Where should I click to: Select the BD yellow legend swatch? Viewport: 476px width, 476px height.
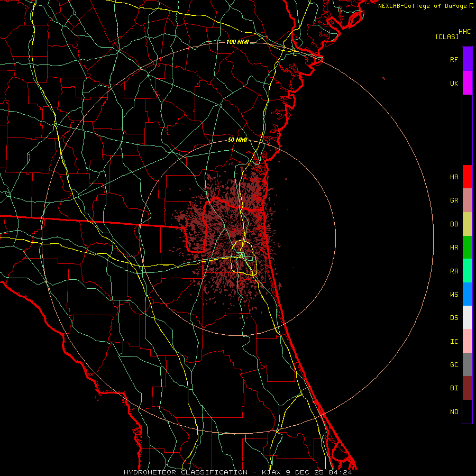coord(467,224)
